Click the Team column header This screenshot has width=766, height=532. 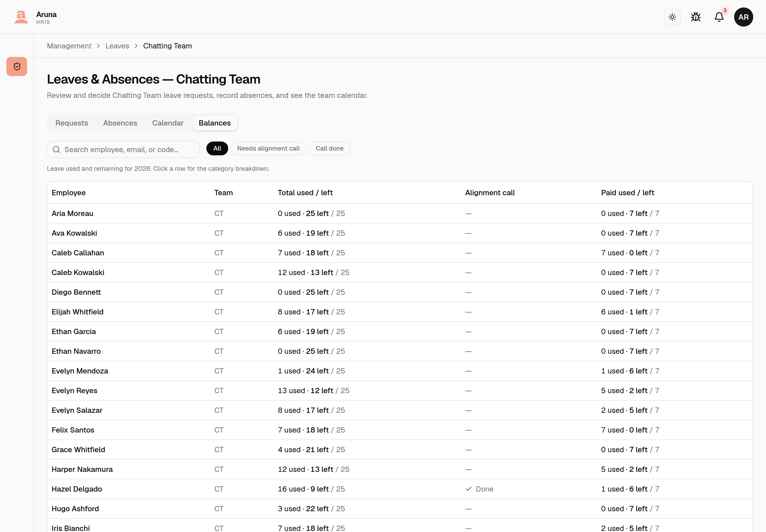pos(223,193)
